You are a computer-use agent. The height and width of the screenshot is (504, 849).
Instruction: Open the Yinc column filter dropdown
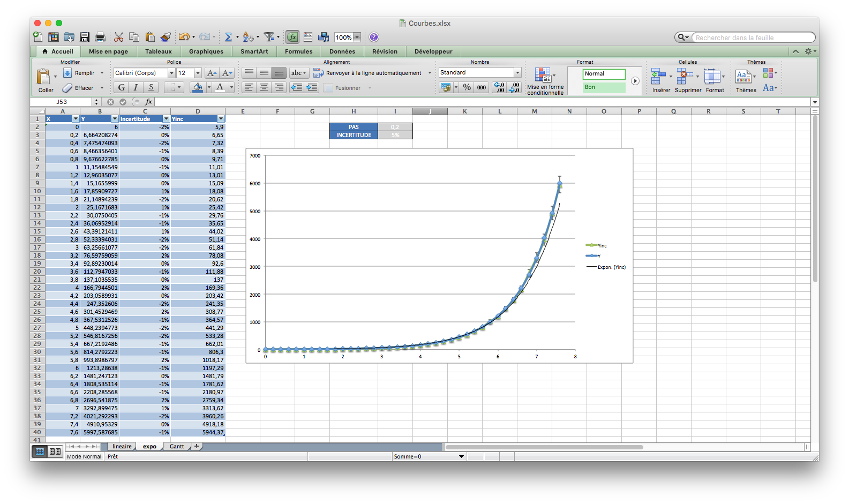(x=221, y=119)
